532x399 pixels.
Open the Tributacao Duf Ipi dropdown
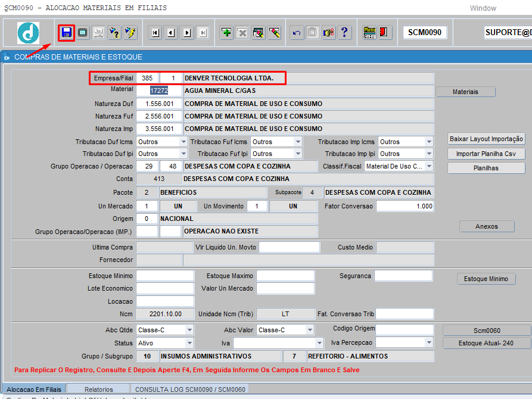pos(183,154)
